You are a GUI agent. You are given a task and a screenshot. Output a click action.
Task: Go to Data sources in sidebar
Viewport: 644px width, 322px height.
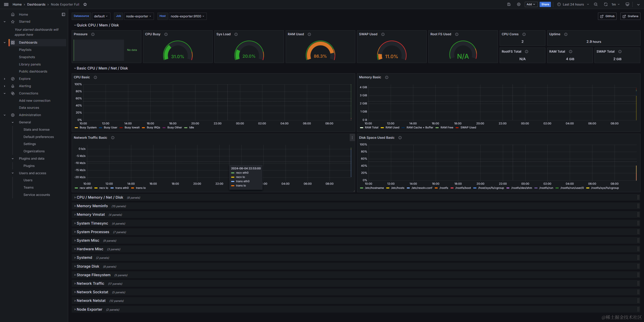(x=29, y=108)
